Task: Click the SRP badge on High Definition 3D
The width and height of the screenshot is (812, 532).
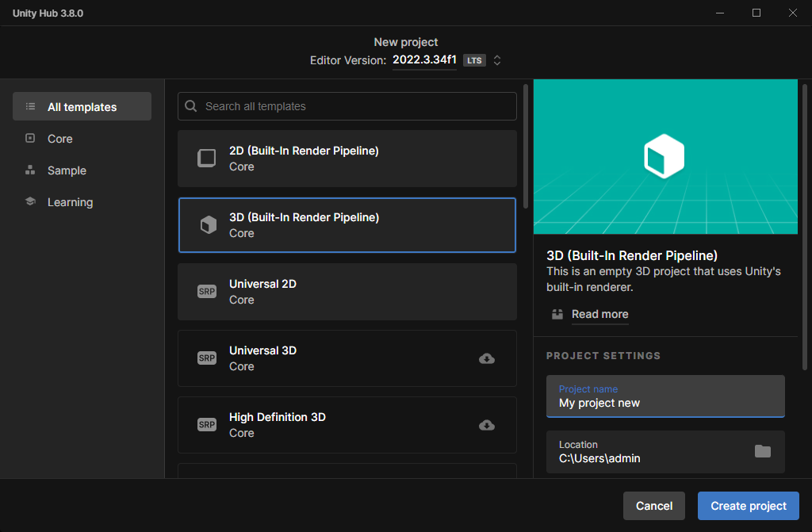Action: [207, 425]
